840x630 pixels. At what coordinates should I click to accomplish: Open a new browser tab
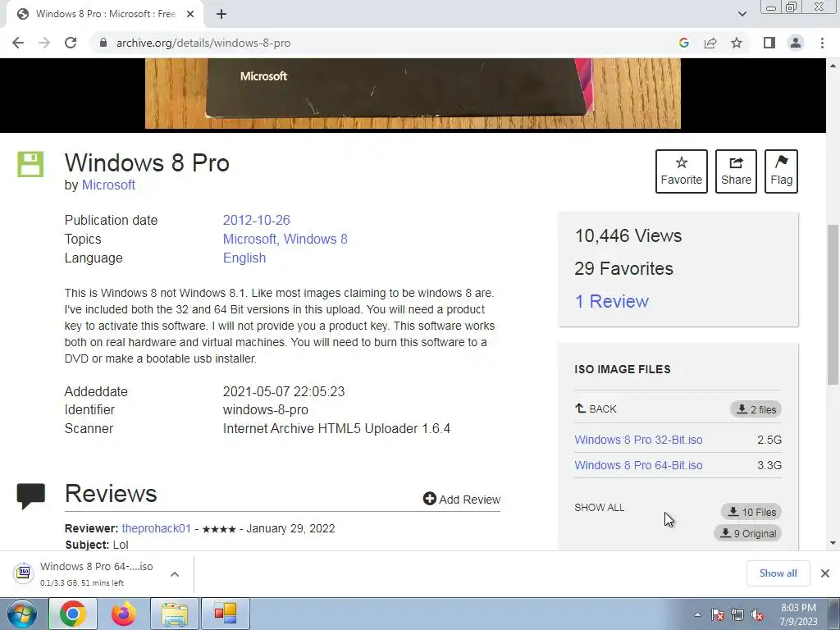221,14
